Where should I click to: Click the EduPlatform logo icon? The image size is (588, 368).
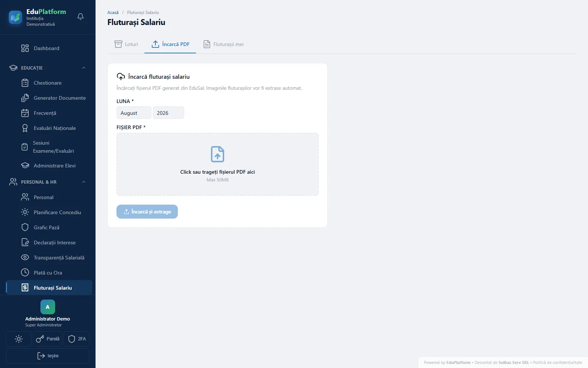pos(15,17)
